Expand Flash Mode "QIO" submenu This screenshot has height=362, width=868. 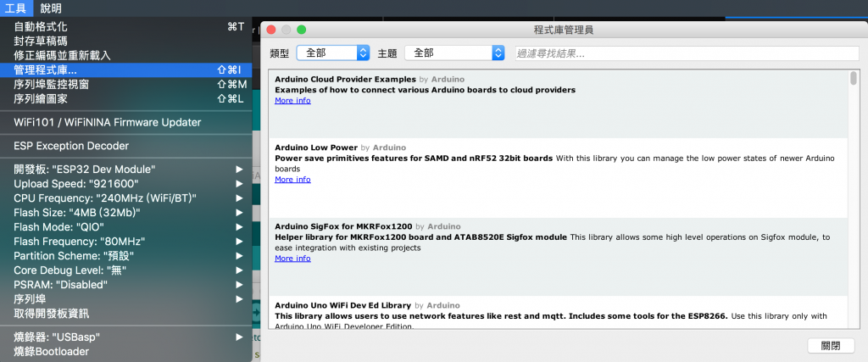click(126, 226)
